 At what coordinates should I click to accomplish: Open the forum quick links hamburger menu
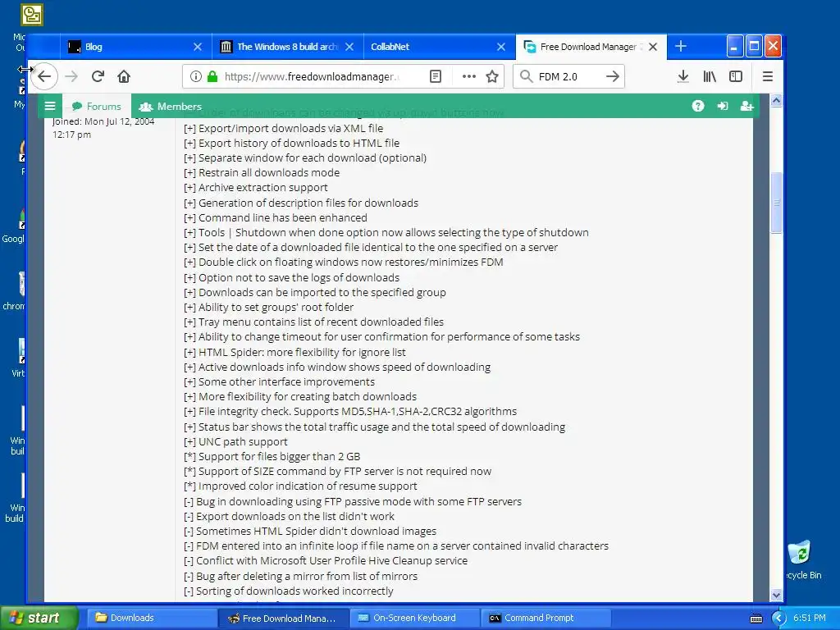pos(50,106)
